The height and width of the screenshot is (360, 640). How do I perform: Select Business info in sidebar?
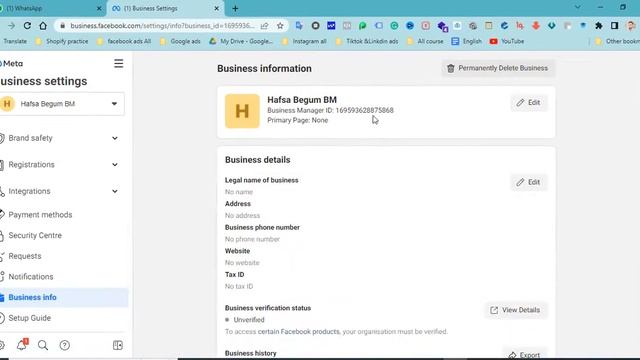pyautogui.click(x=63, y=297)
